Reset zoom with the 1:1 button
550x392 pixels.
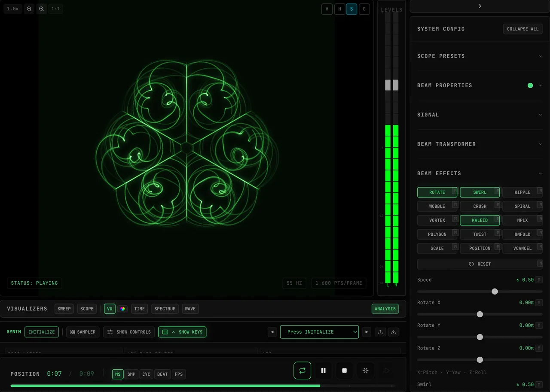pyautogui.click(x=56, y=9)
